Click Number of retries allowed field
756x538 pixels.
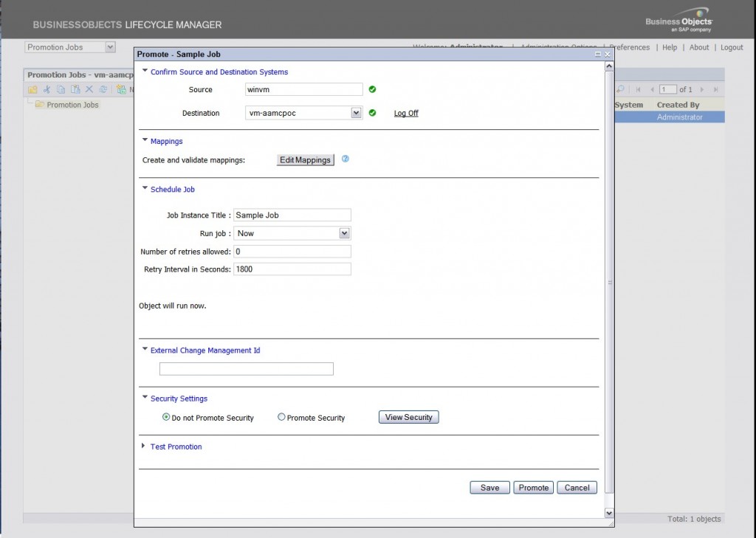[x=292, y=251]
